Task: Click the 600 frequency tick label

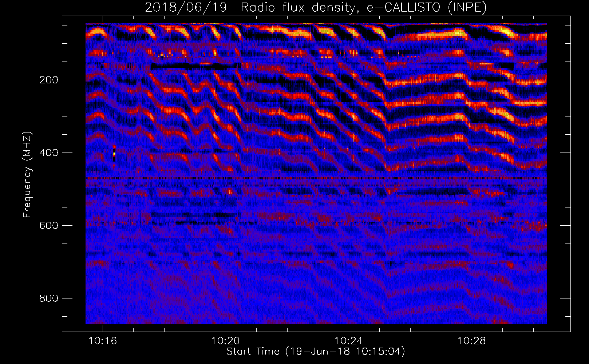Action: [x=49, y=226]
